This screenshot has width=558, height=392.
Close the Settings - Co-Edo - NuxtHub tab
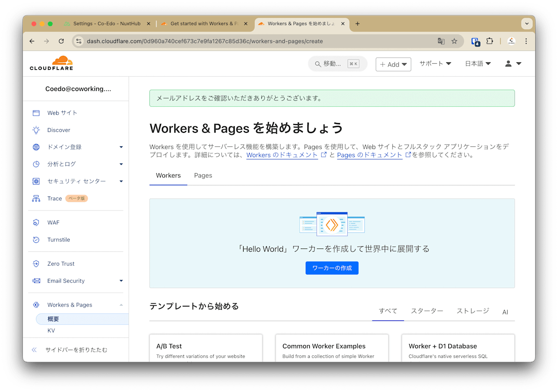[x=149, y=24]
